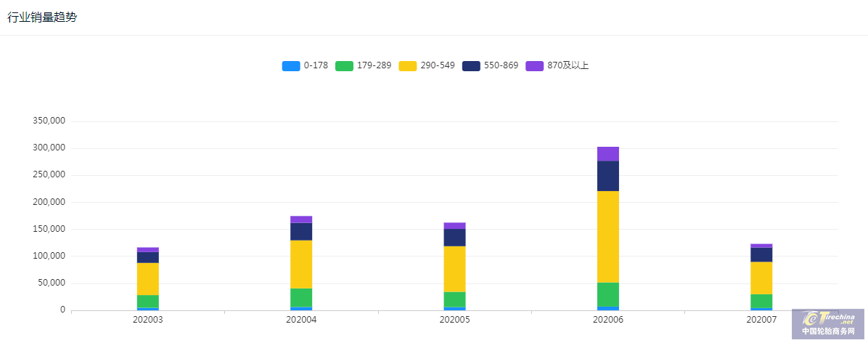Click the 202006 x-axis label
Image resolution: width=868 pixels, height=343 pixels.
608,320
